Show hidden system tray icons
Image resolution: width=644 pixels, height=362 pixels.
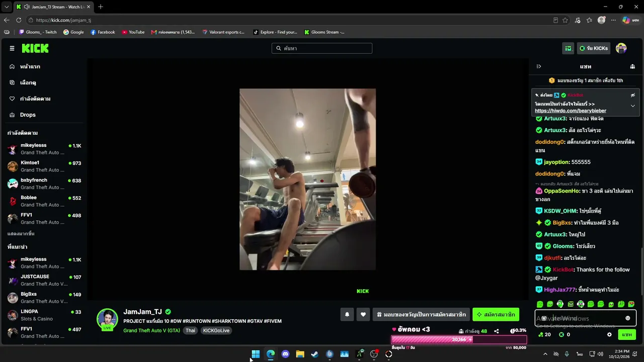point(545,354)
